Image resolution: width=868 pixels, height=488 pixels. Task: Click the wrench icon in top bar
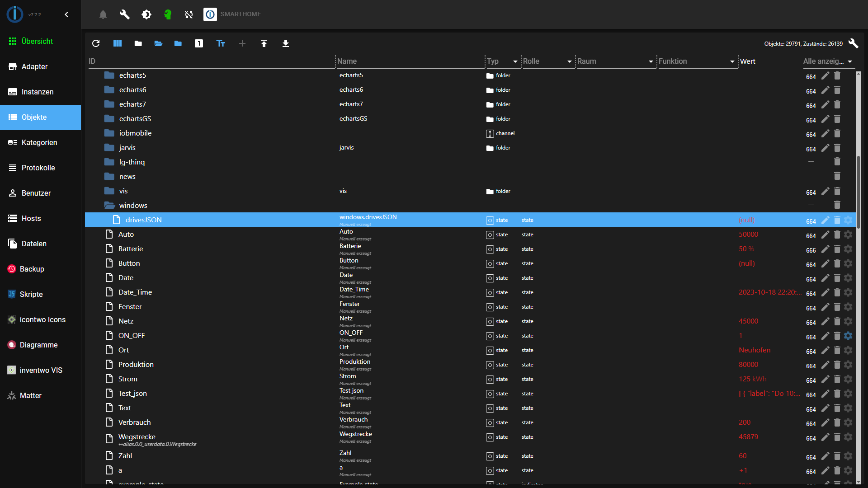[124, 14]
